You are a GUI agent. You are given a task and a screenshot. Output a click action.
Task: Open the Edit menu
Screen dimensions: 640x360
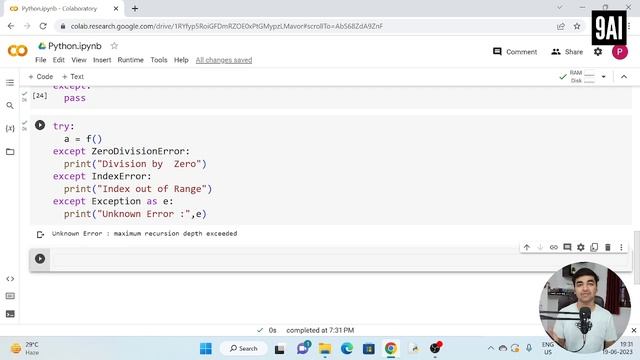(x=59, y=60)
